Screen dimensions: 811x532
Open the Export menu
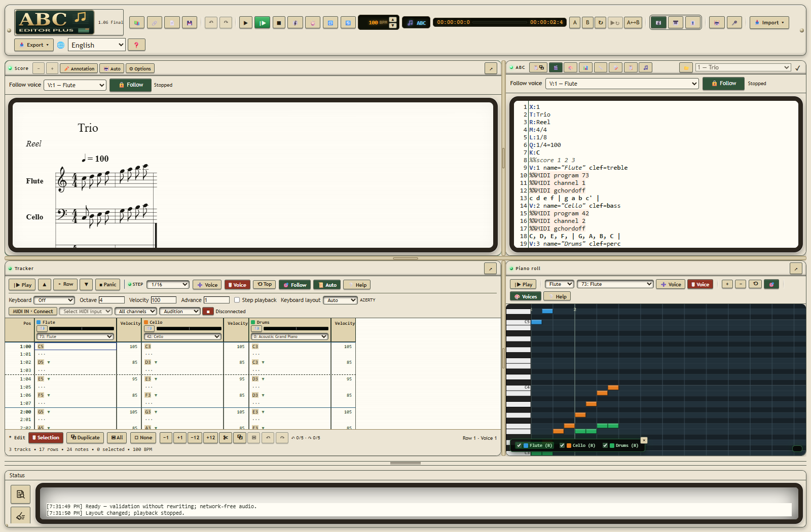(34, 45)
